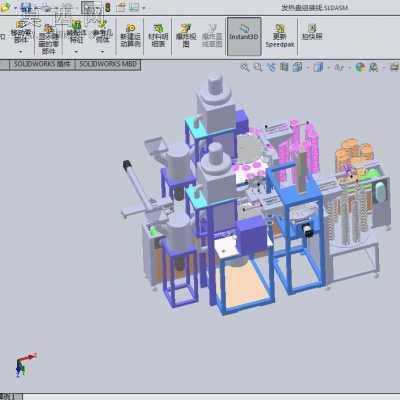Screen dimensions: 400x400
Task: Click the Options icon in quick access bar
Action: [x=134, y=7]
